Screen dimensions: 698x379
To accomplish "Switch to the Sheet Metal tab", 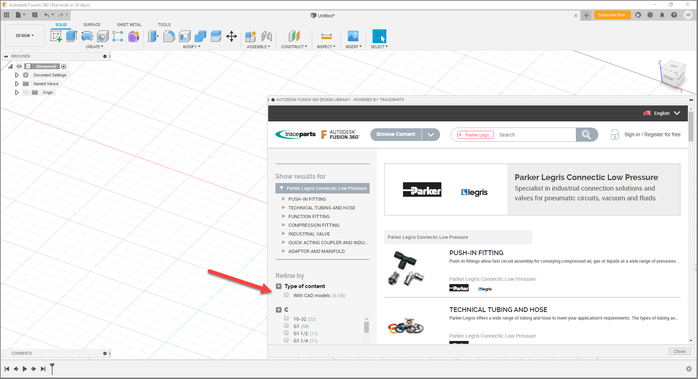I will [x=129, y=25].
